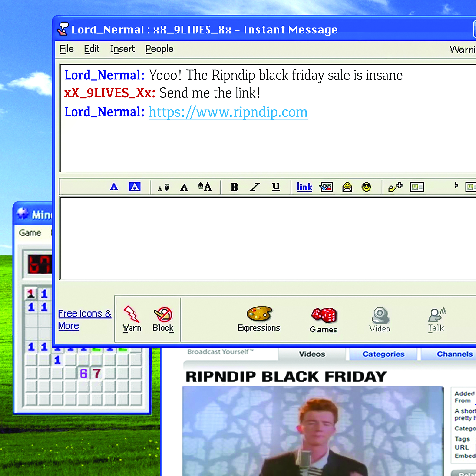Image resolution: width=476 pixels, height=476 pixels.
Task: Click the maroon 7 cell in Minesweeper
Action: 97,374
